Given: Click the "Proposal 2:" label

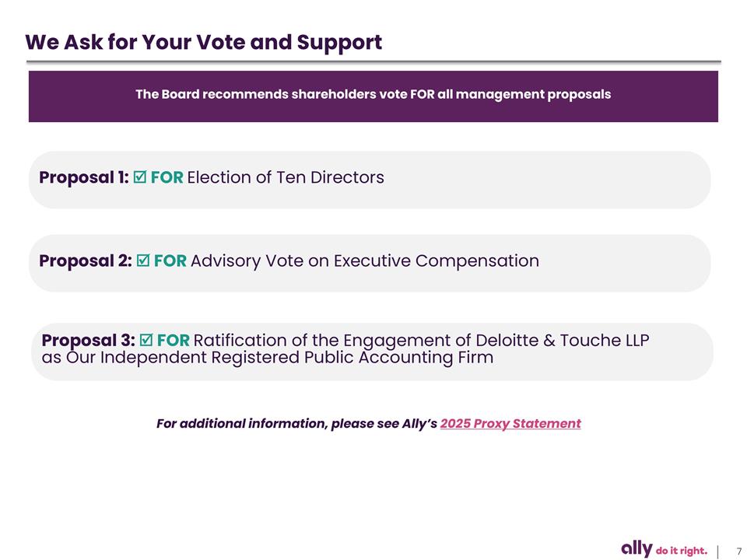Looking at the screenshot, I should click(86, 261).
